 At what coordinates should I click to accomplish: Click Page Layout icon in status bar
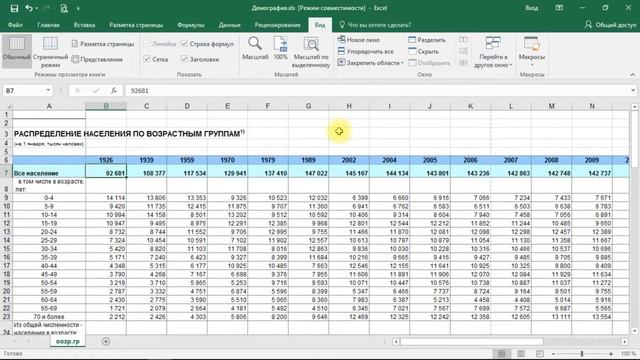click(521, 353)
